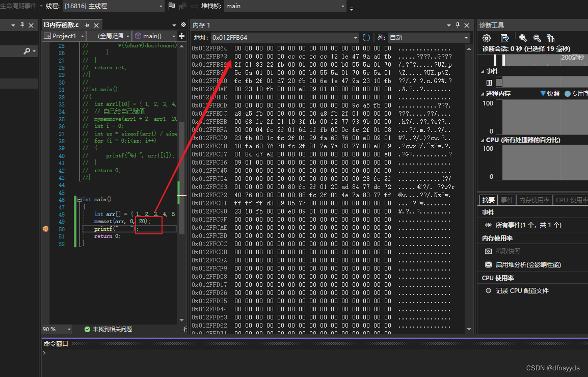The image size is (588, 377).
Task: Select record CPU profile radio button
Action: click(488, 291)
